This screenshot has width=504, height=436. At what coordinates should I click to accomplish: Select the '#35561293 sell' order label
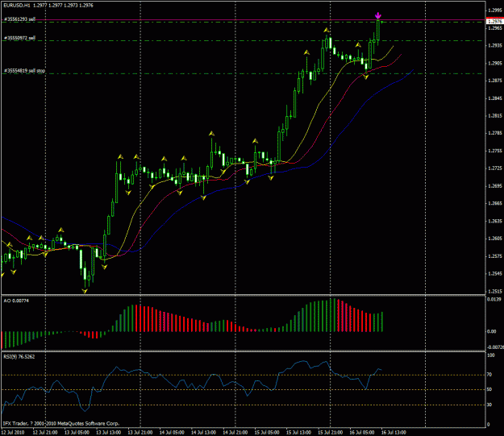point(19,19)
